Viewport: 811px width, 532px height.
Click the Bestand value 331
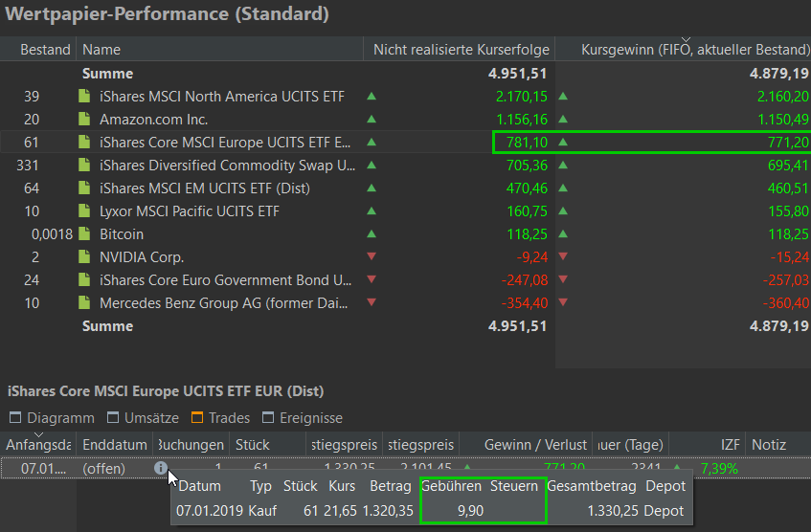click(x=28, y=165)
